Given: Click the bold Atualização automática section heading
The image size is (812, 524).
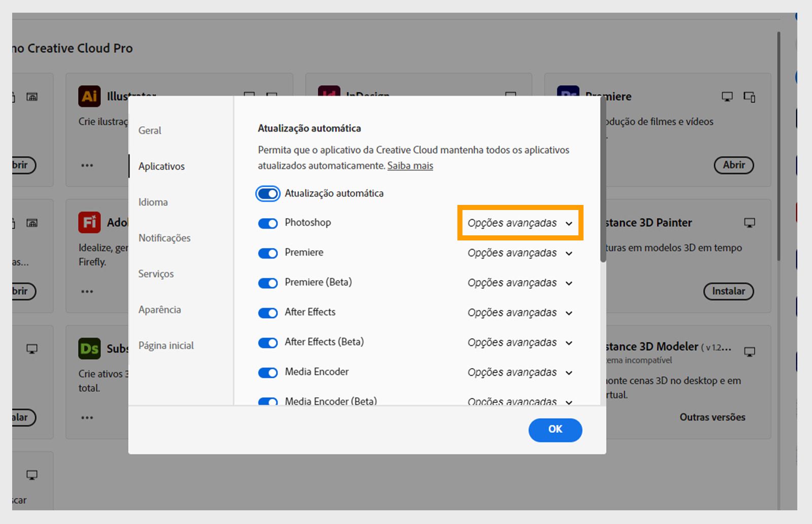Looking at the screenshot, I should [309, 128].
